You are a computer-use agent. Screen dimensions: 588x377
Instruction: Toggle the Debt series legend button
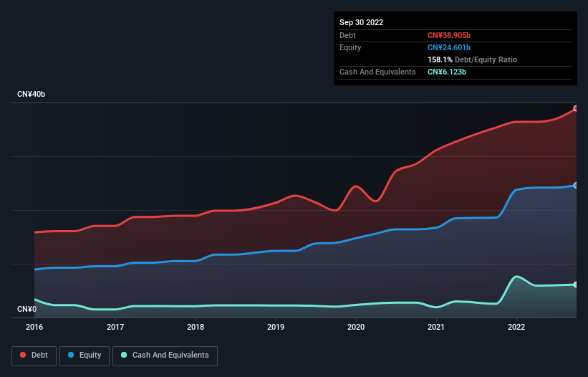(34, 355)
